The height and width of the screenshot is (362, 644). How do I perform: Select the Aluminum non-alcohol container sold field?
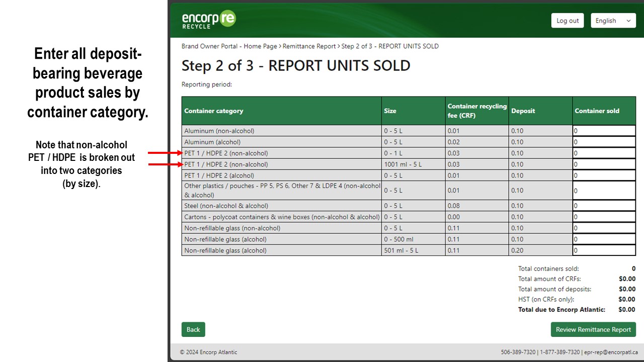[x=604, y=131]
